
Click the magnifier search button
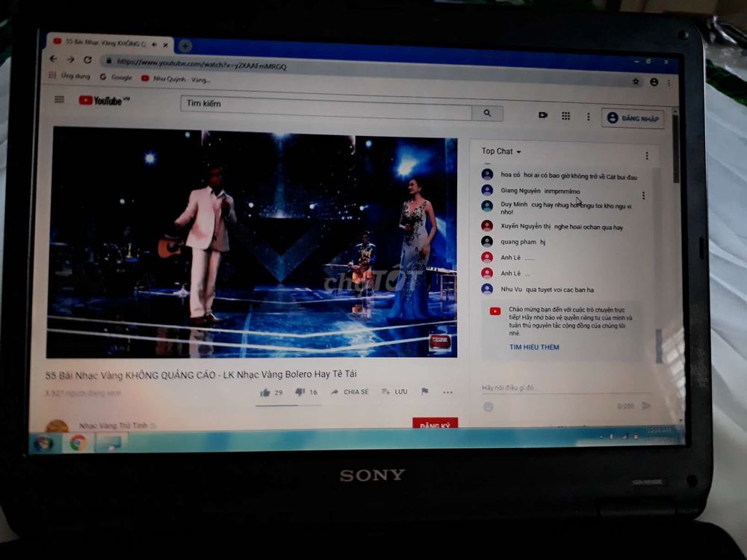(487, 113)
